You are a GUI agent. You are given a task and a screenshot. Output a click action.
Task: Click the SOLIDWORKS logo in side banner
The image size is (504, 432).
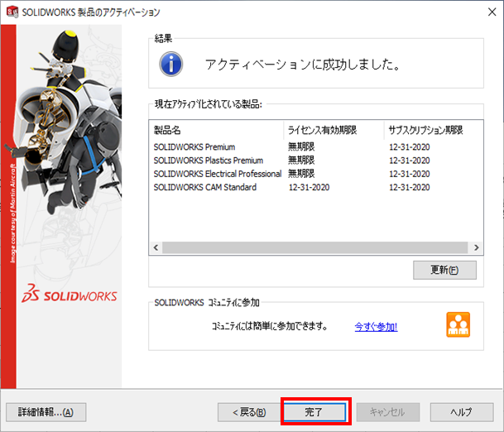(70, 294)
